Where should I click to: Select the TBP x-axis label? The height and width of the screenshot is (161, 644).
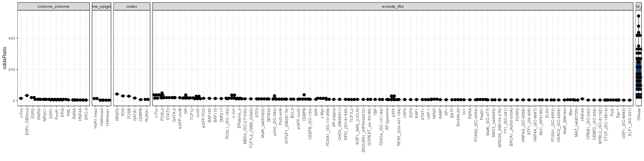pyautogui.click(x=374, y=111)
